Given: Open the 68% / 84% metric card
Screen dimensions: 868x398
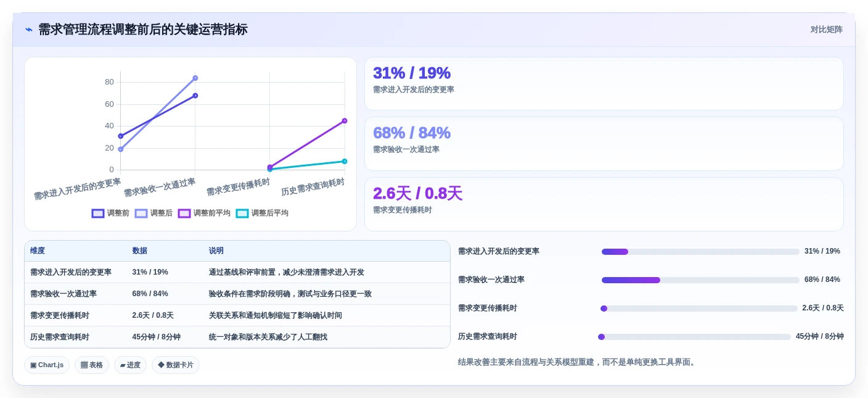Looking at the screenshot, I should 604,144.
